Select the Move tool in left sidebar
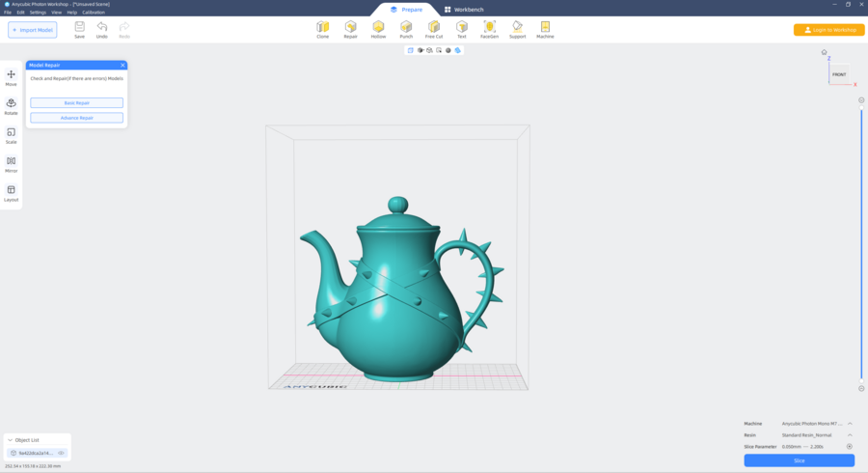 click(12, 77)
